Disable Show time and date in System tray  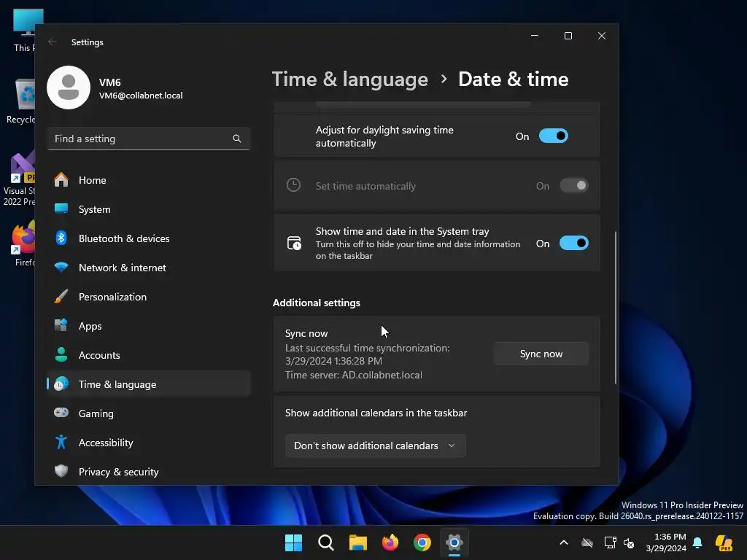(573, 244)
